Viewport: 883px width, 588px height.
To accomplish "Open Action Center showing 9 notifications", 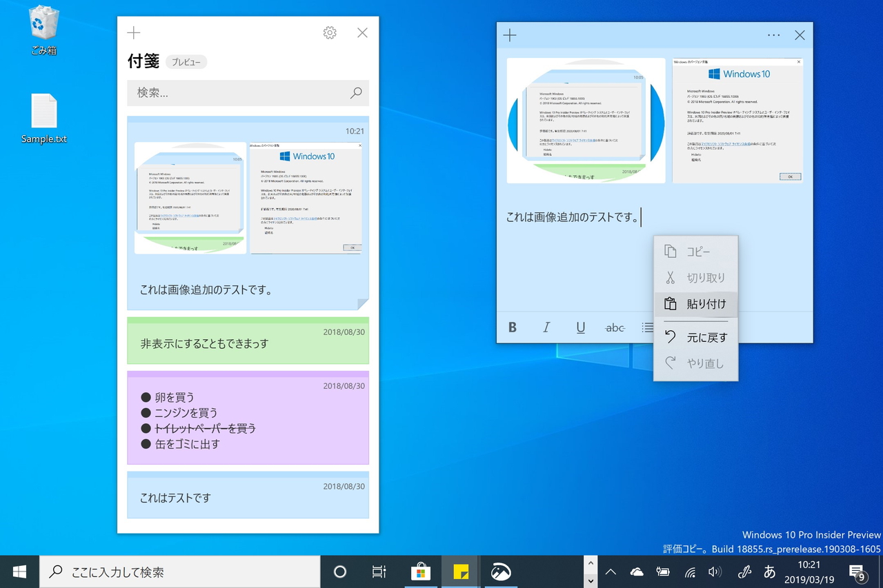I will coord(859,571).
